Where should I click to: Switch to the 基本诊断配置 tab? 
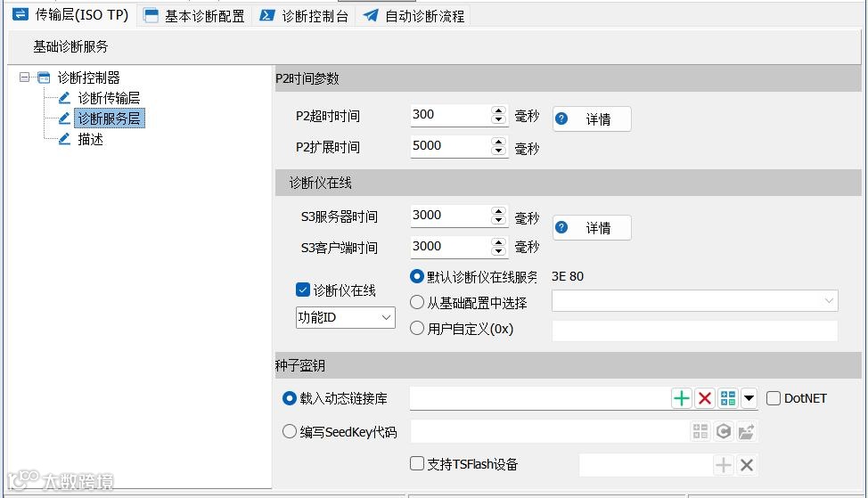(x=194, y=16)
